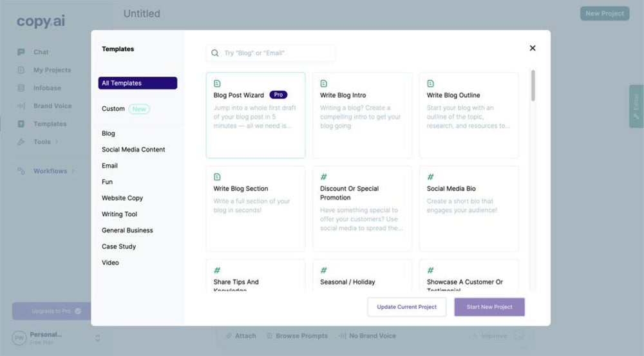Click the Pro badge on Blog Post Wizard
This screenshot has width=644, height=356.
coord(278,95)
